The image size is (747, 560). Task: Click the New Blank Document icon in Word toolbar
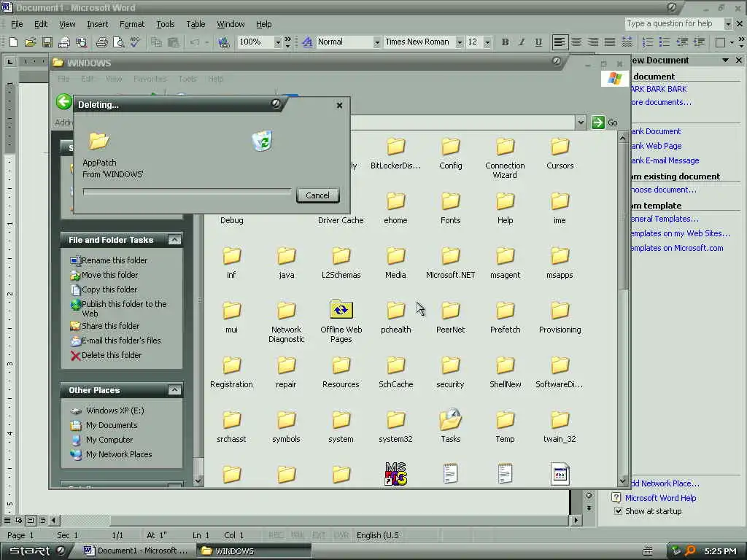point(13,42)
